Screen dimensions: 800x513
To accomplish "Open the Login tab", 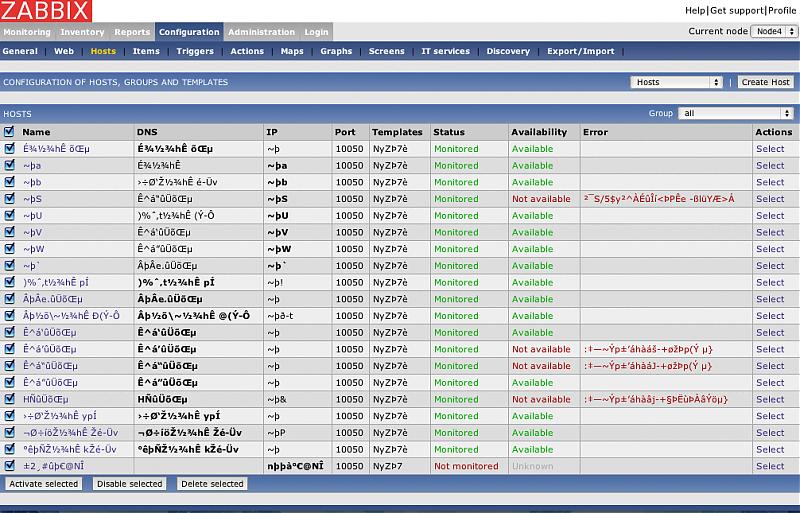I will pyautogui.click(x=316, y=32).
